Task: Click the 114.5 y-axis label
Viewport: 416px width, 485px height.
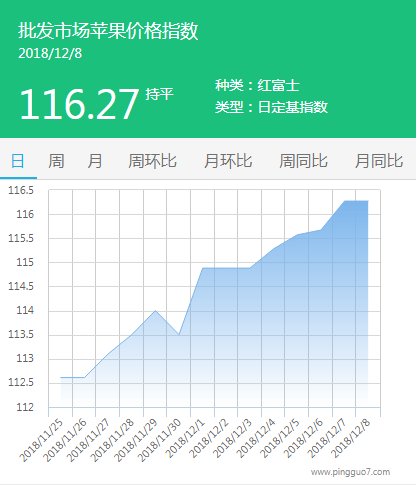Action: pos(21,286)
